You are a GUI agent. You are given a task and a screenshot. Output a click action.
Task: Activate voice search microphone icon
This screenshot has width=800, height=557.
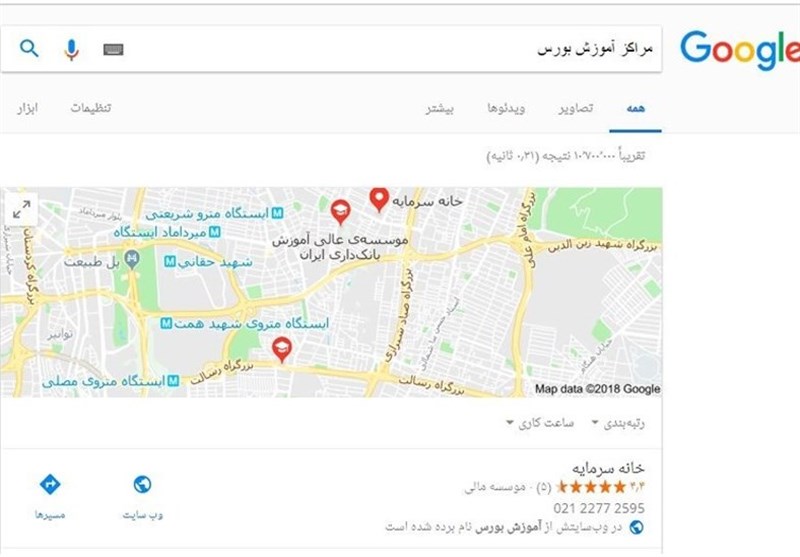[x=71, y=49]
